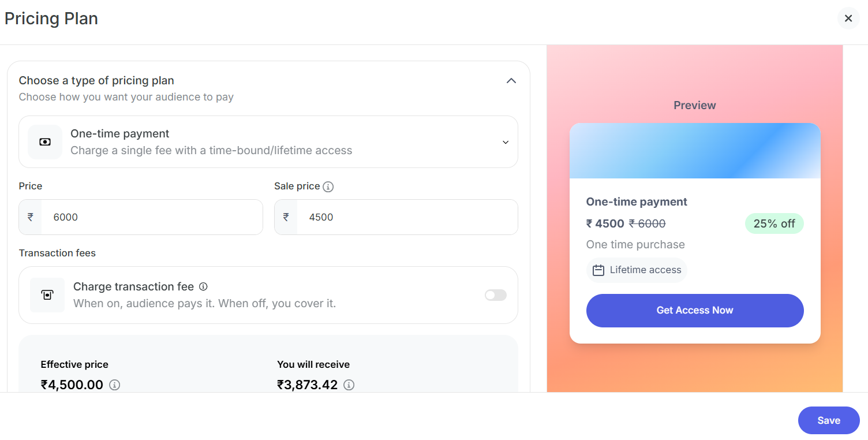
Task: Click the Save button
Action: point(828,420)
